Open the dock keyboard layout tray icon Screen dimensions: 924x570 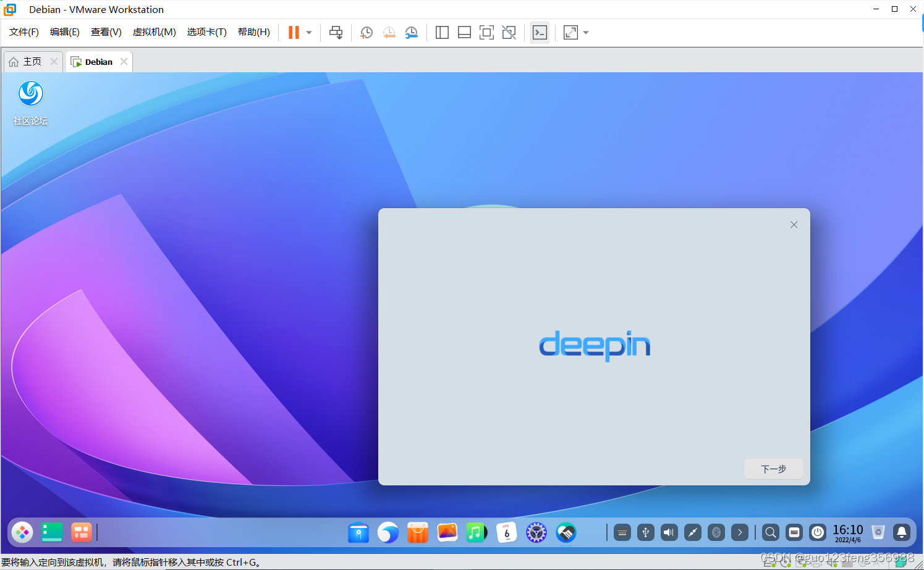point(622,532)
